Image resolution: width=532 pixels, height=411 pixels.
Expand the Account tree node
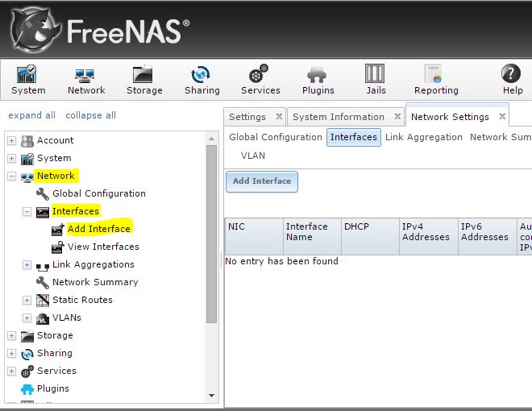(11, 140)
